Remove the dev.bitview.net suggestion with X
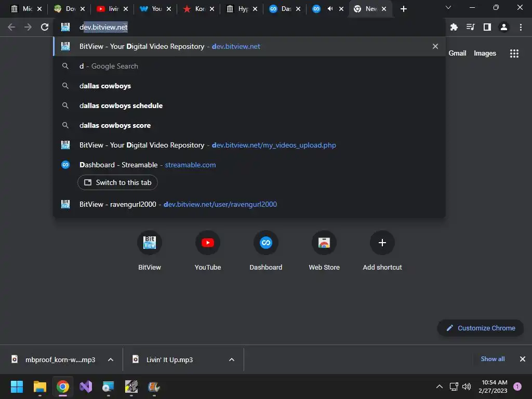 435,46
